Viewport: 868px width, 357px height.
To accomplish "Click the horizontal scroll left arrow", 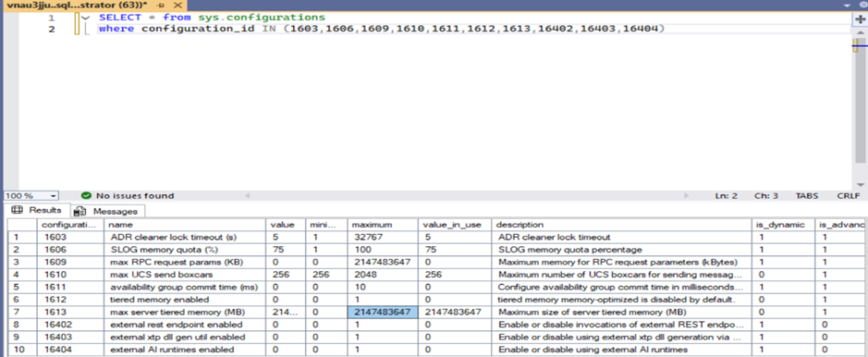I will pyautogui.click(x=248, y=195).
